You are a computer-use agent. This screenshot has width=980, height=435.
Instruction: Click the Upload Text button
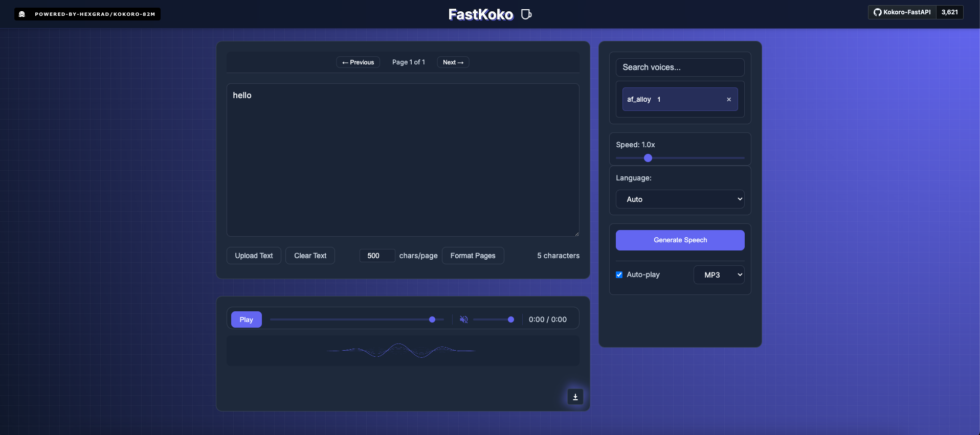(254, 256)
